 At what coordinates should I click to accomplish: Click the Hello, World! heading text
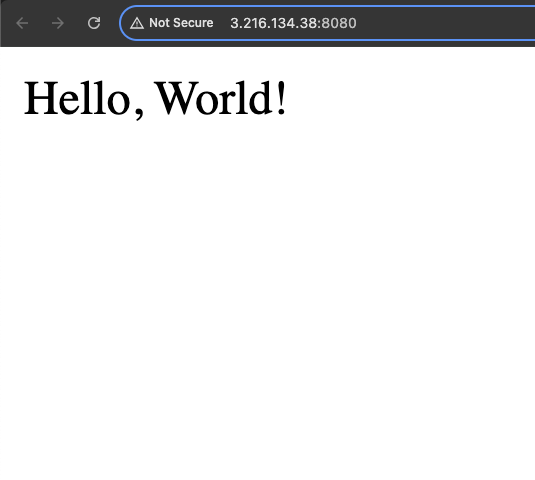pyautogui.click(x=155, y=99)
